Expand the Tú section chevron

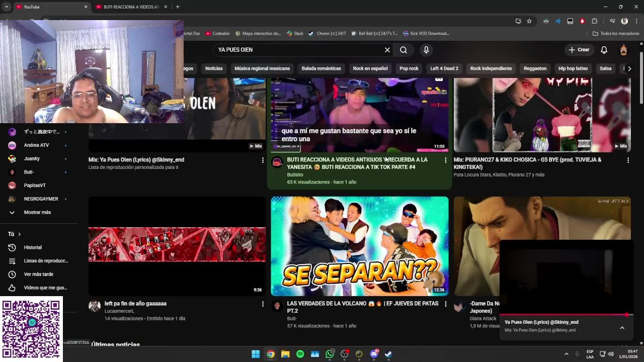click(20, 234)
